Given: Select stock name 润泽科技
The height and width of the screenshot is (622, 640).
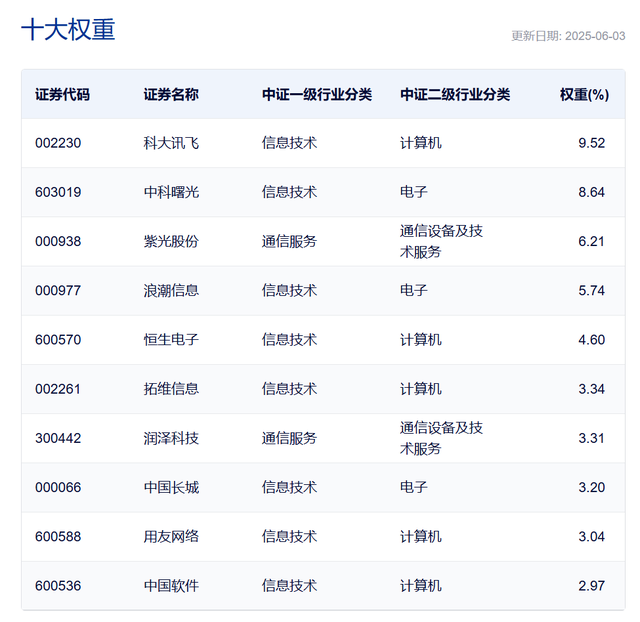Looking at the screenshot, I should [x=171, y=438].
